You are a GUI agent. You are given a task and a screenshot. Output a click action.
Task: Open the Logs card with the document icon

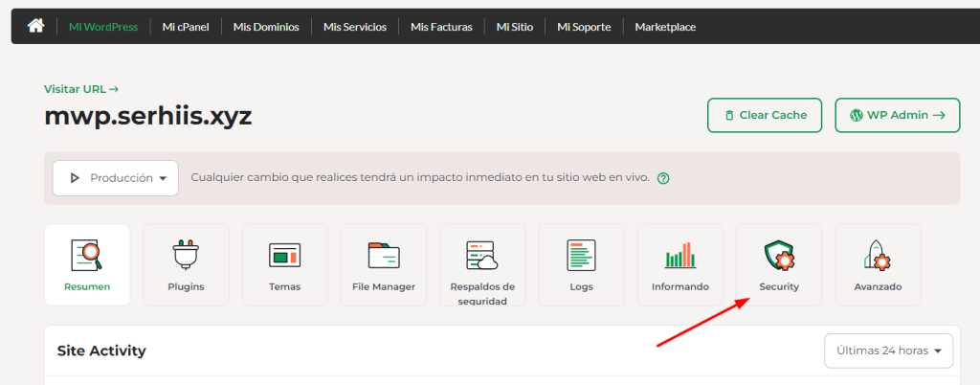581,265
